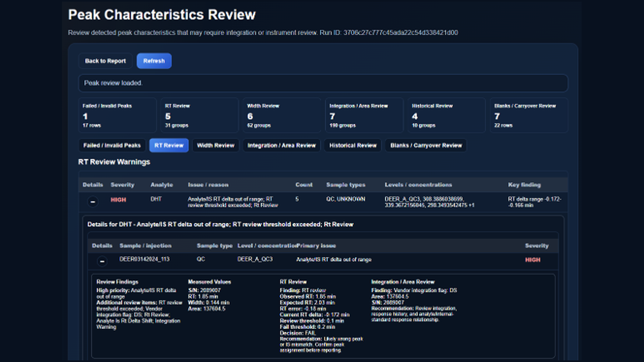Screen dimensions: 644x362
Task: Refresh the peak review
Action: [154, 61]
